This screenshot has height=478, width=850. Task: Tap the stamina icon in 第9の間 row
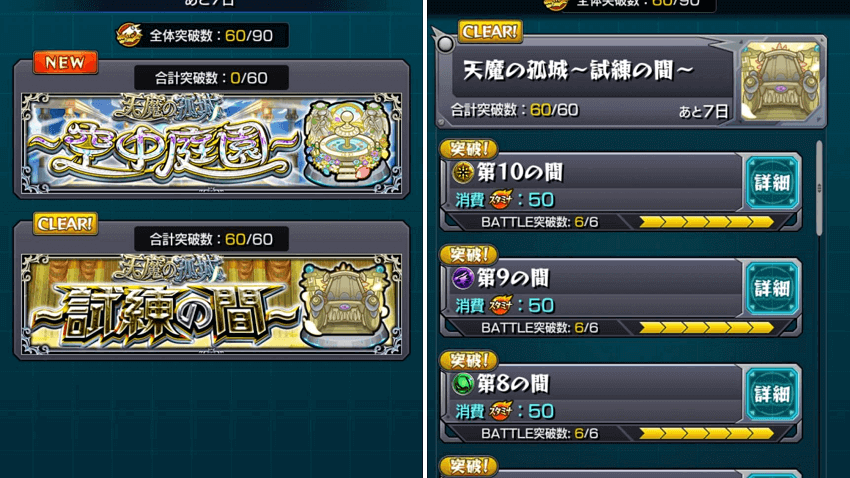click(x=500, y=305)
